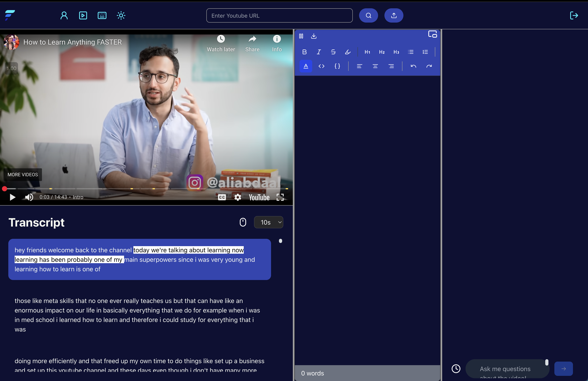Viewport: 588px width, 381px height.
Task: Toggle bold formatting in editor
Action: 304,52
